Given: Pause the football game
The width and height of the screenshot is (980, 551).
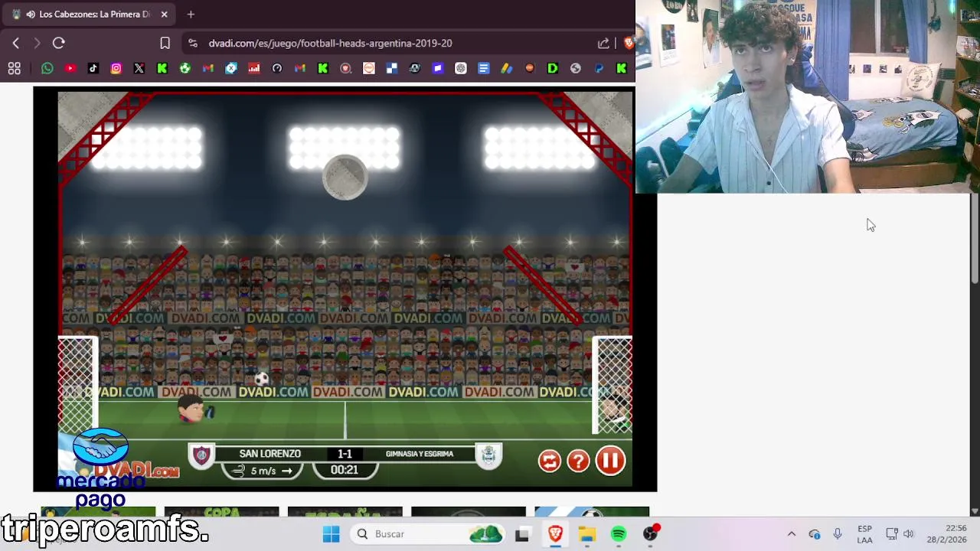Looking at the screenshot, I should click(610, 461).
